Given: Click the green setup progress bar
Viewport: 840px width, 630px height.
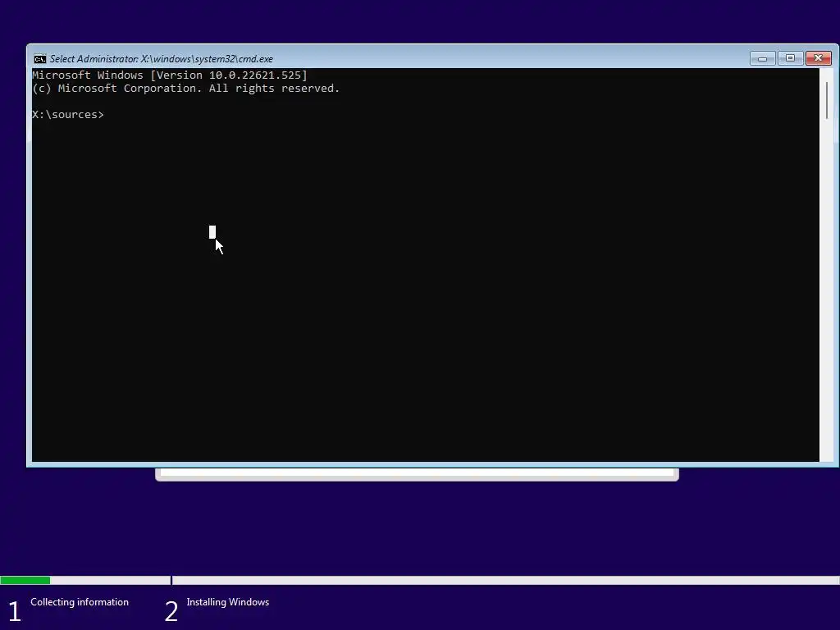Looking at the screenshot, I should pyautogui.click(x=25, y=580).
